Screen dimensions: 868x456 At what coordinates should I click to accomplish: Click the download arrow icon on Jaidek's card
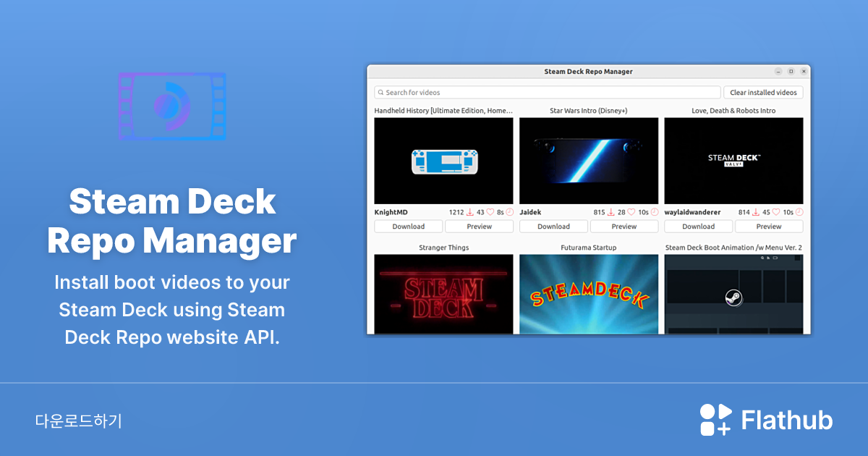point(611,212)
